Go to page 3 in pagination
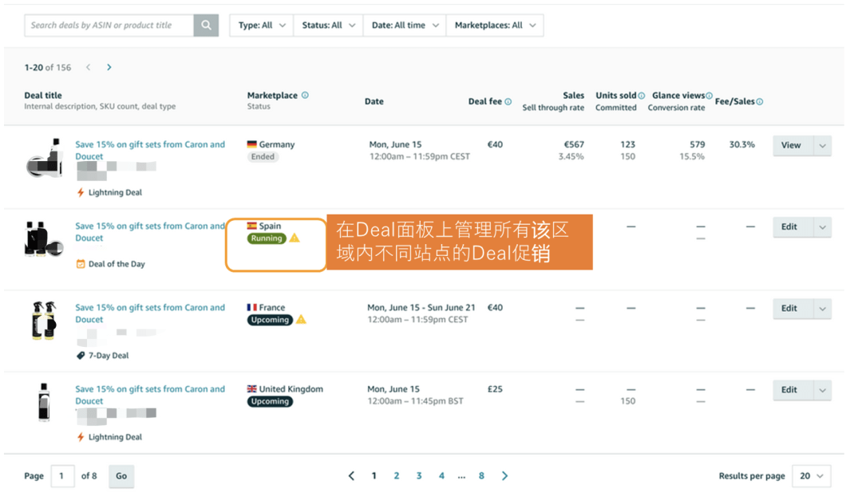This screenshot has height=504, width=862. pos(419,476)
